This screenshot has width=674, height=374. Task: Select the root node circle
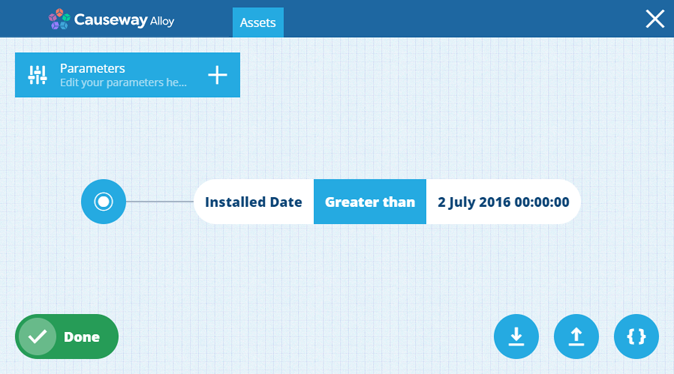(x=104, y=202)
